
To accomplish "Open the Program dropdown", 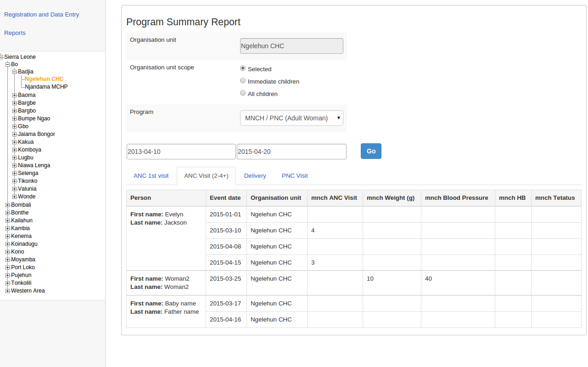I will click(291, 118).
